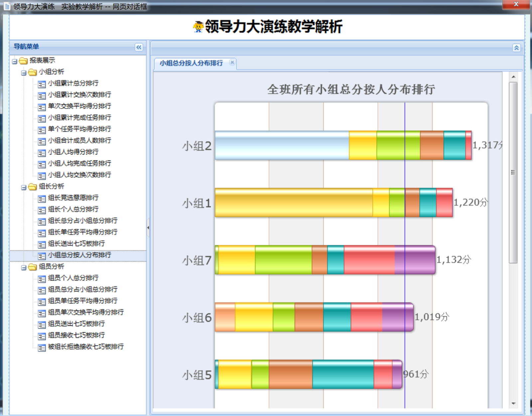Viewport: 532px width, 416px height.
Task: Open the 组员送出七巧板排行 report
Action: pos(76,324)
